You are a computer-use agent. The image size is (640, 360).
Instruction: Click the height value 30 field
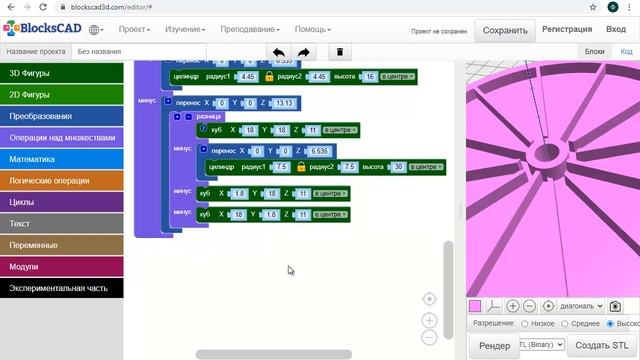tap(398, 167)
